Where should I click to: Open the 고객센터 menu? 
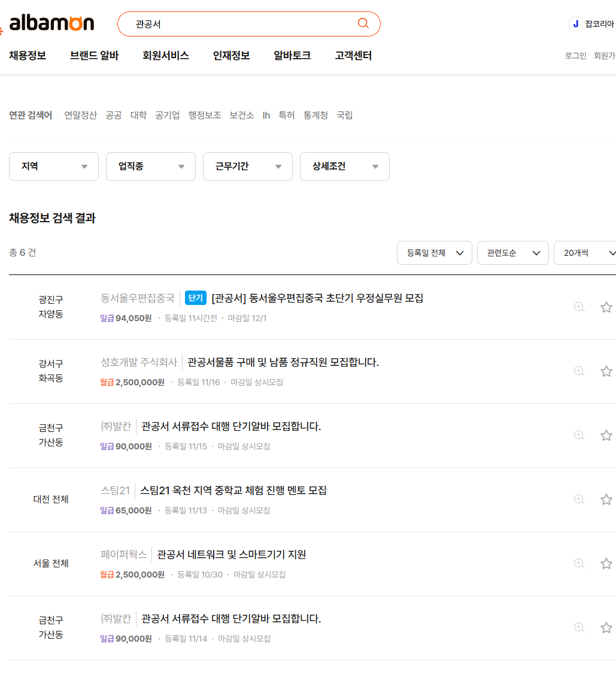click(353, 56)
